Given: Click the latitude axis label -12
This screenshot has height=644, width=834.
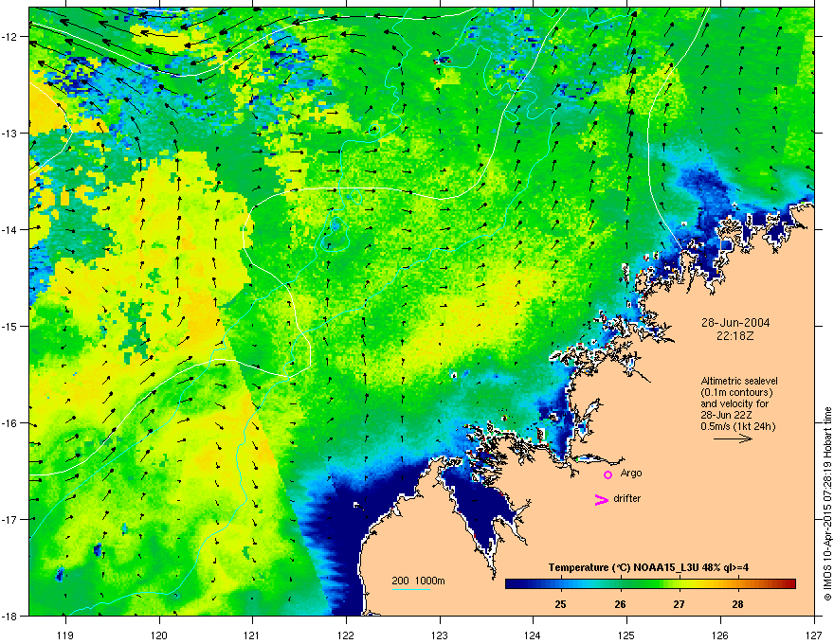Looking at the screenshot, I should (x=10, y=36).
